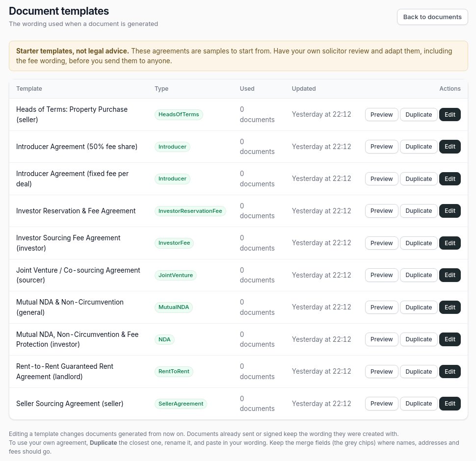The width and height of the screenshot is (476, 461).
Task: Click the HeadsOfTerms type badge
Action: coord(179,114)
